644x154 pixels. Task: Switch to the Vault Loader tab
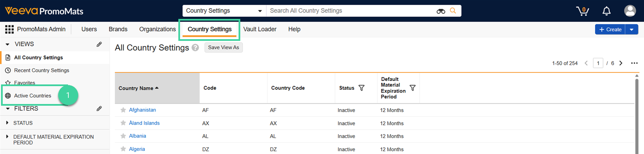[x=260, y=29]
